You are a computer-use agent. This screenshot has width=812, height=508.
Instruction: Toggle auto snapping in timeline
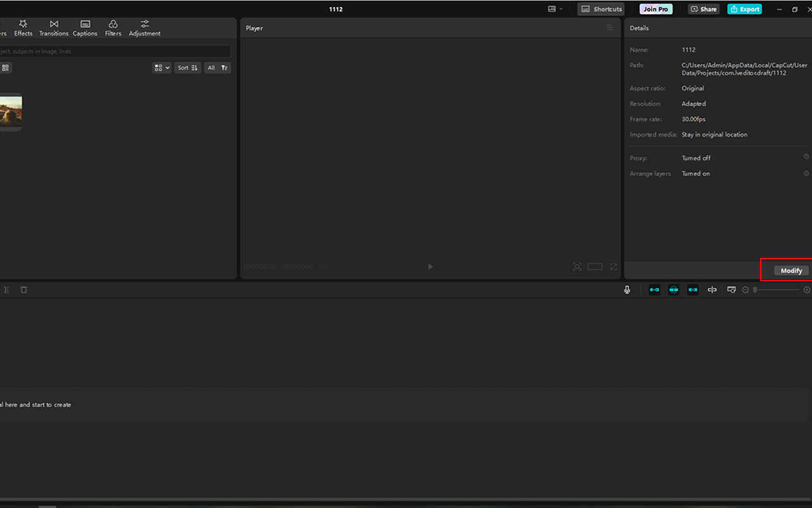coord(674,290)
